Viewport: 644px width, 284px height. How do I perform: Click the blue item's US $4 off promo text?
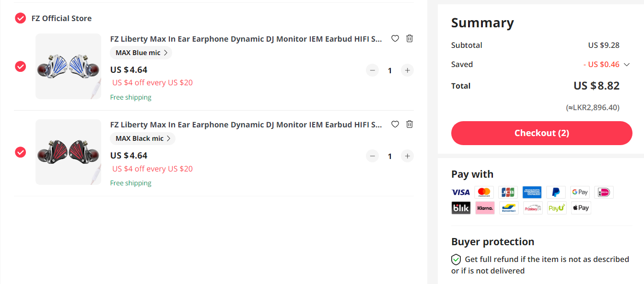tap(152, 82)
